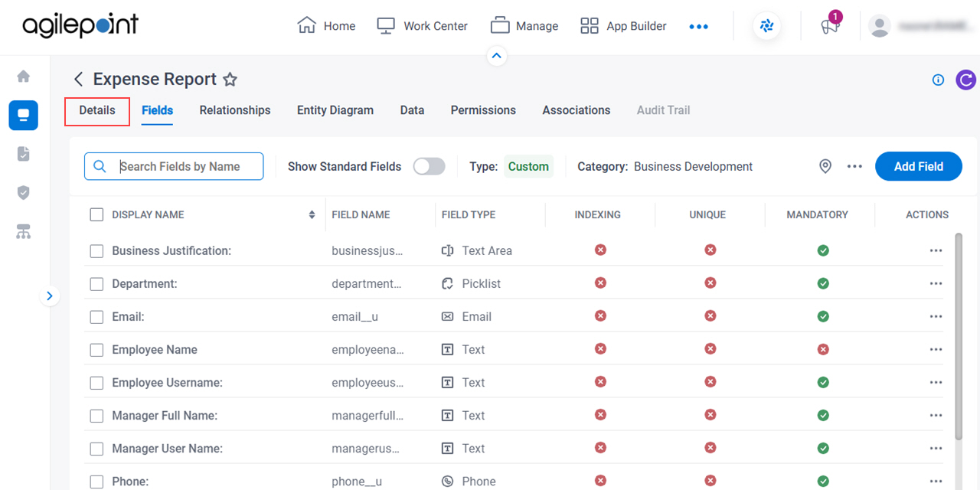The image size is (980, 490).
Task: Open the info icon near top right
Action: click(938, 80)
